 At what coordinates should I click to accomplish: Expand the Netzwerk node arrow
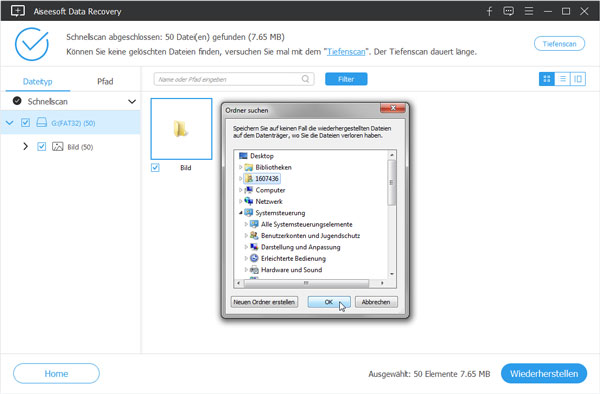240,201
